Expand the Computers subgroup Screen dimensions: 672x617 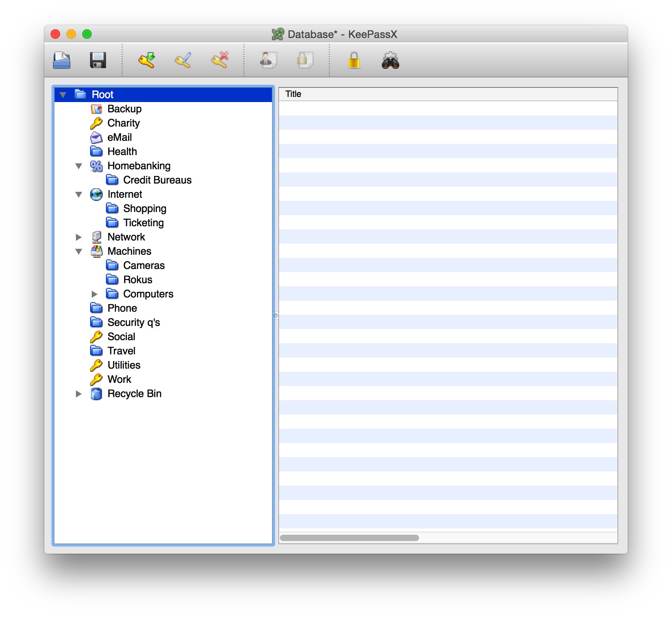94,294
